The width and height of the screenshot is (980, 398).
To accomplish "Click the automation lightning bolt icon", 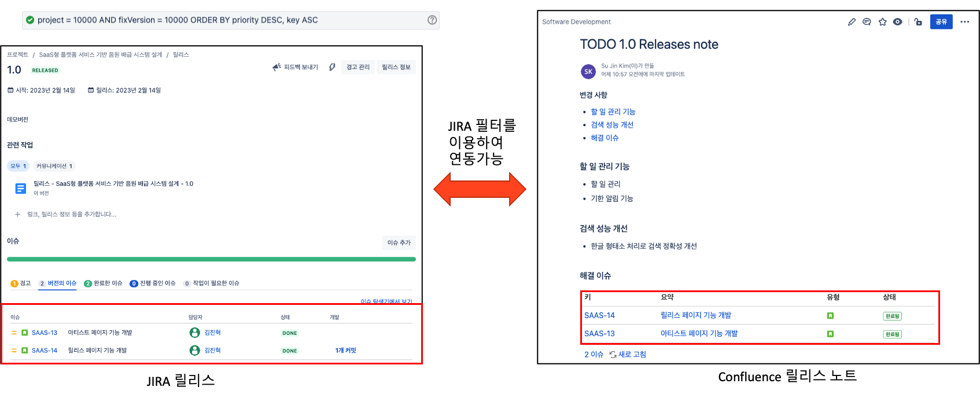I will pos(332,67).
